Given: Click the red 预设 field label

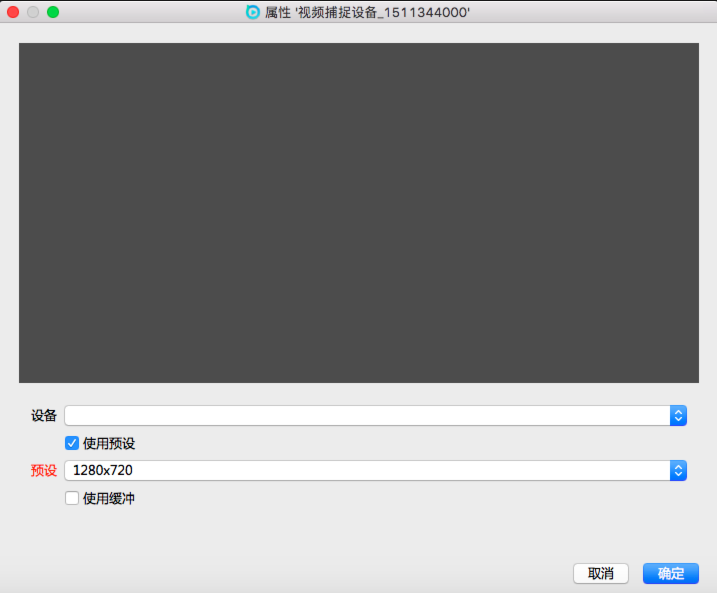Looking at the screenshot, I should pyautogui.click(x=44, y=470).
